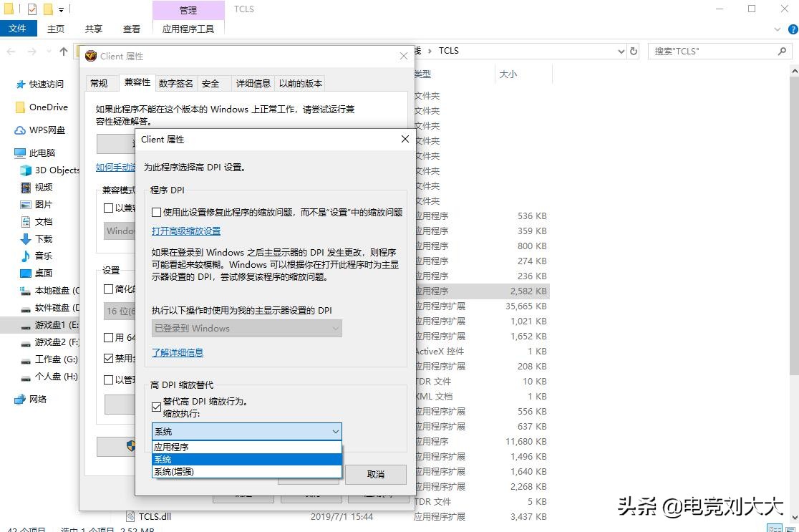
Task: Switch to the 详细信息 tab
Action: point(252,83)
